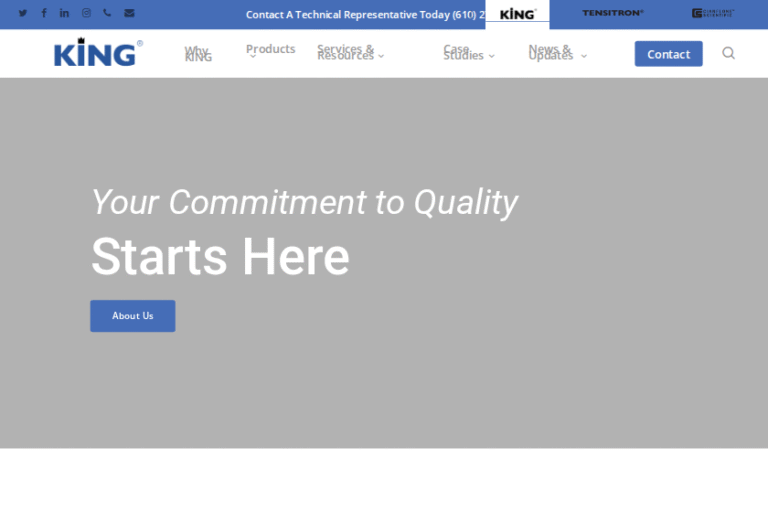The height and width of the screenshot is (512, 768).
Task: Open the search magnifier icon
Action: [x=728, y=54]
